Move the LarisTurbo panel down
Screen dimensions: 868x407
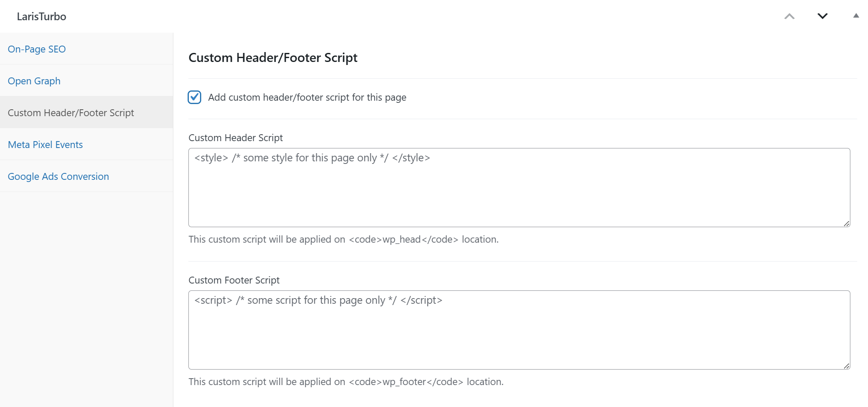pos(822,16)
